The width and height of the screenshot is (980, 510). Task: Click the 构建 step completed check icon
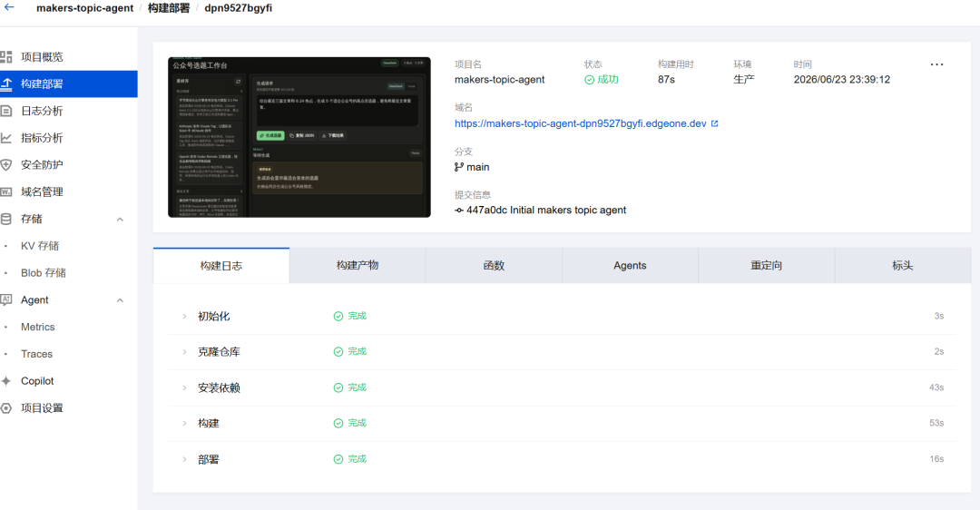tap(338, 423)
